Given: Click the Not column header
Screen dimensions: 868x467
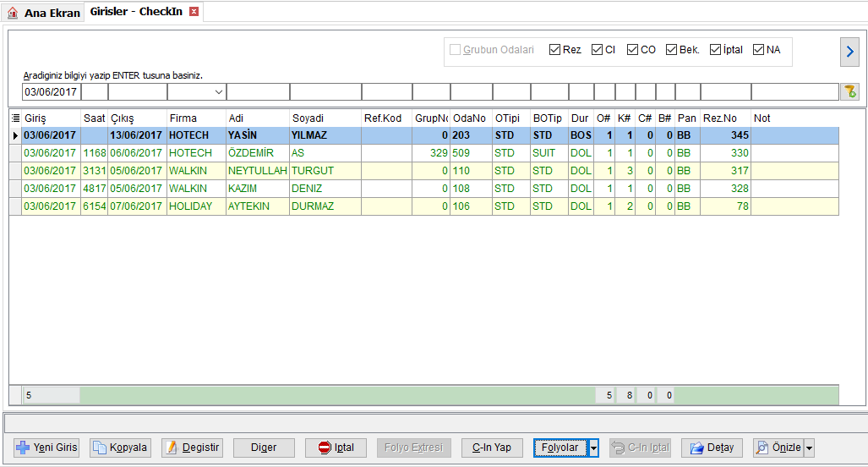Looking at the screenshot, I should tap(795, 118).
